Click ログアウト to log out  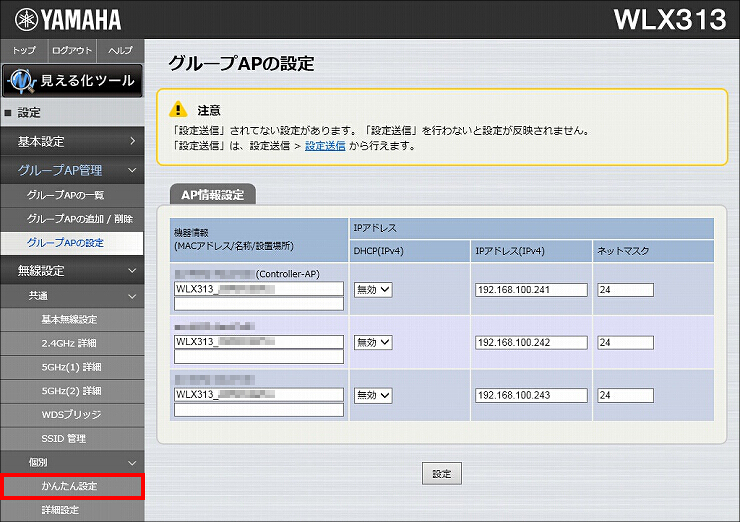[72, 51]
